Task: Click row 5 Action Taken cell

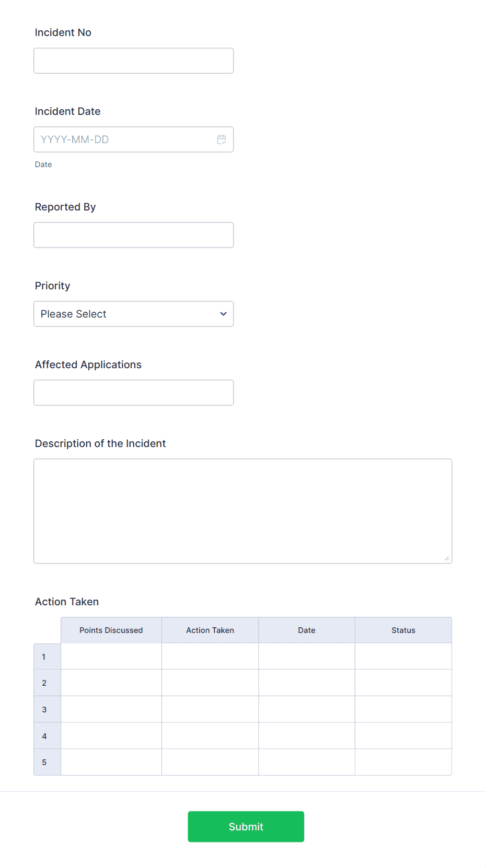Action: coord(210,761)
